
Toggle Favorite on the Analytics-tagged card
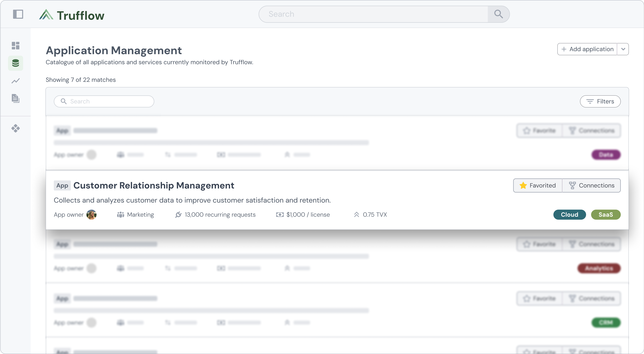(539, 244)
